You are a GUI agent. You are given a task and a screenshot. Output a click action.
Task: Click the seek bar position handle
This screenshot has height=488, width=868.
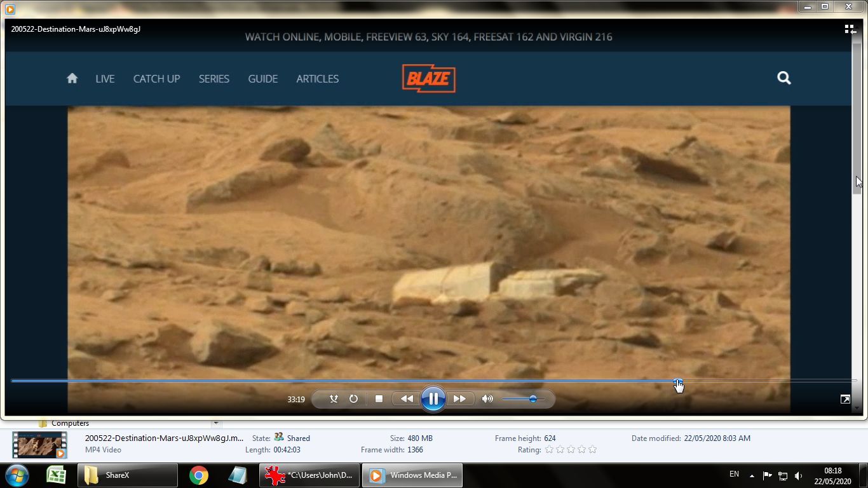[x=678, y=381]
